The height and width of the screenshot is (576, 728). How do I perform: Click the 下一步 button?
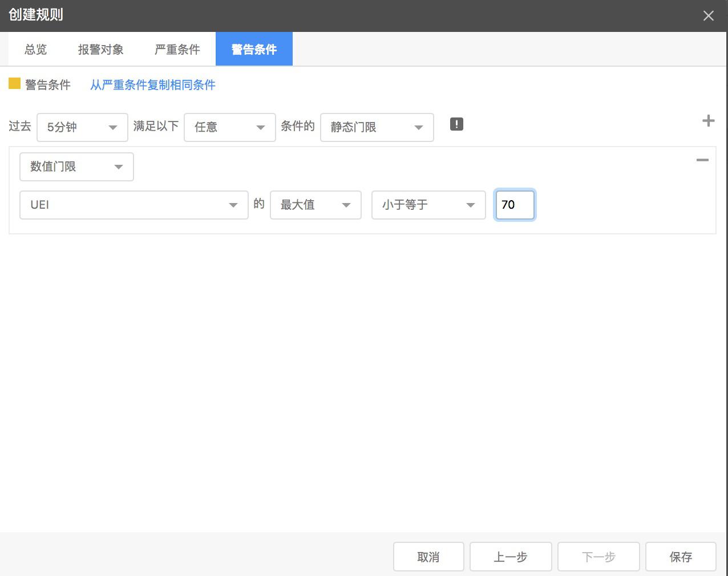click(598, 557)
